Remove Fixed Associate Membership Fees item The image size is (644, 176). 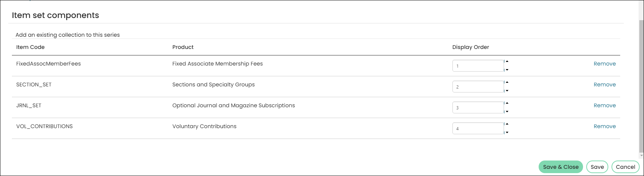pos(605,64)
